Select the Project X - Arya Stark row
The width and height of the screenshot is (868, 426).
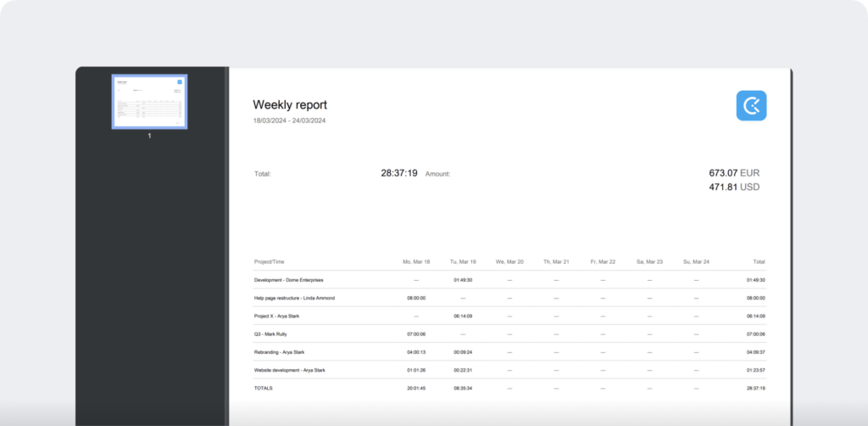[x=277, y=317]
